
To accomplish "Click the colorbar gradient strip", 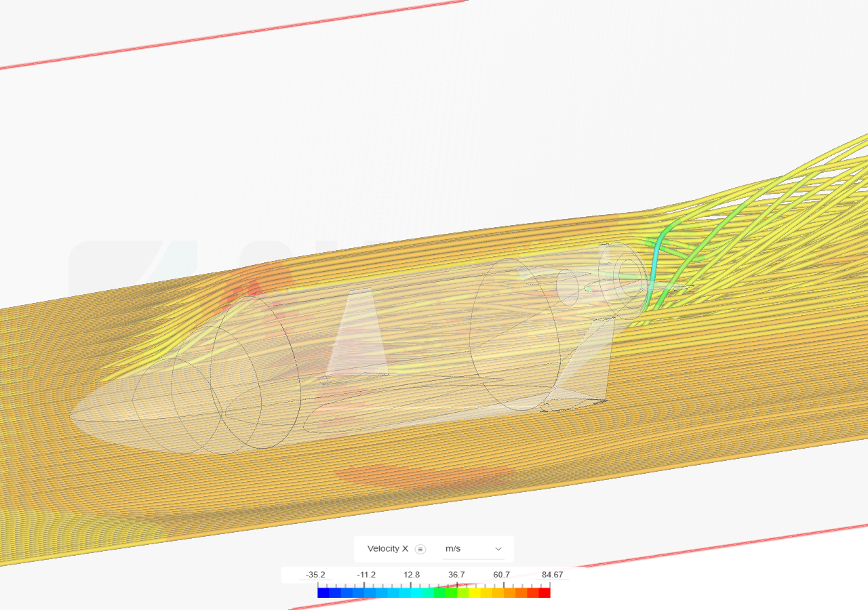I will coord(434,591).
